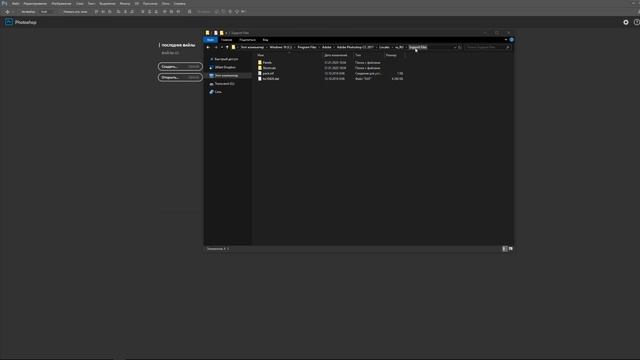Collapse the Explorer ribbon with chevron

506,40
